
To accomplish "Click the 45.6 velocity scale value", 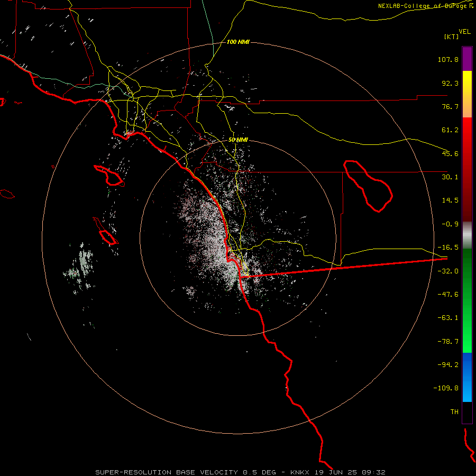I will point(450,153).
